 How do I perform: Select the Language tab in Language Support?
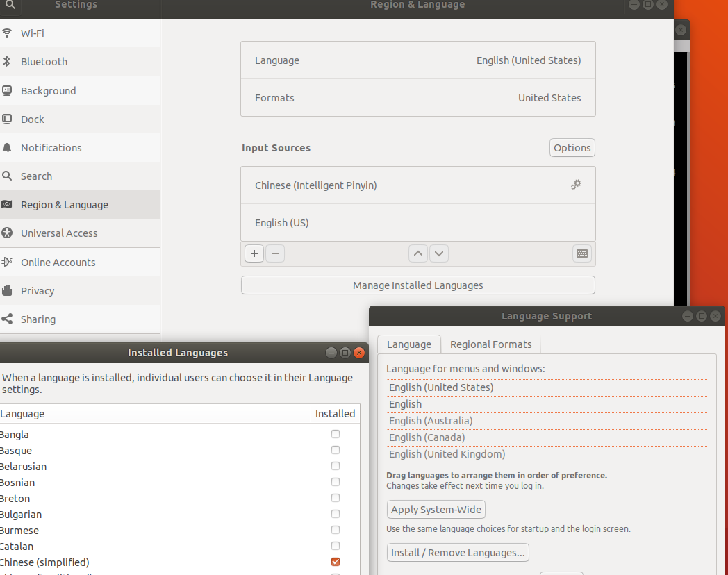(x=408, y=344)
